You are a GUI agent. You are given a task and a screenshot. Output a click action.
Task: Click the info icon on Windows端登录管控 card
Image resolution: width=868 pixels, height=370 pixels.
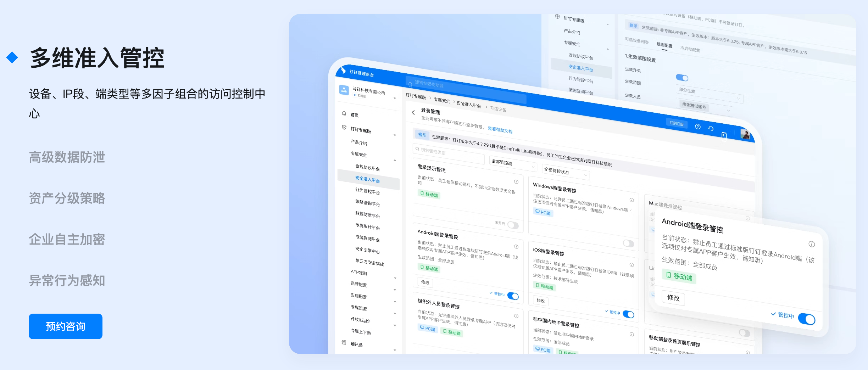[631, 200]
